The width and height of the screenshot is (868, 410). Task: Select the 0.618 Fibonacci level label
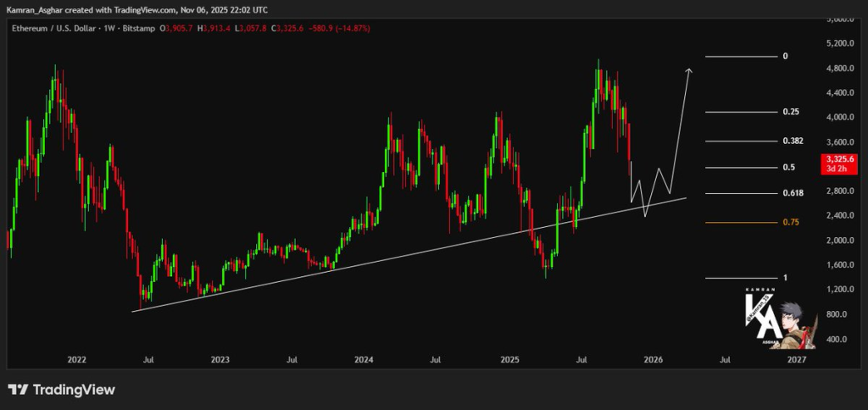[790, 193]
